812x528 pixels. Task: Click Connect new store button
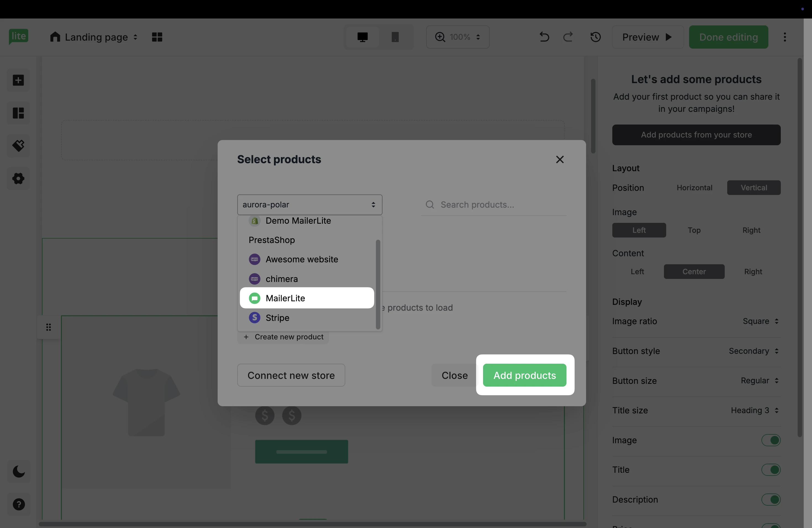pos(291,375)
